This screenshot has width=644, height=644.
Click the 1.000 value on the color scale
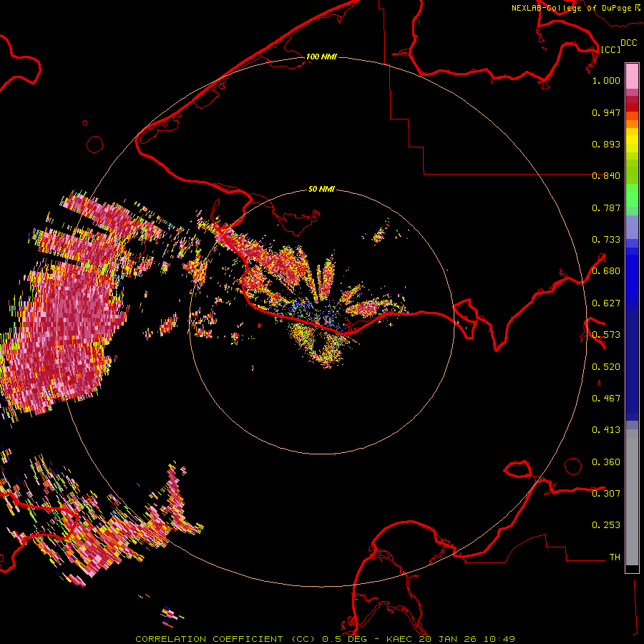pyautogui.click(x=606, y=80)
